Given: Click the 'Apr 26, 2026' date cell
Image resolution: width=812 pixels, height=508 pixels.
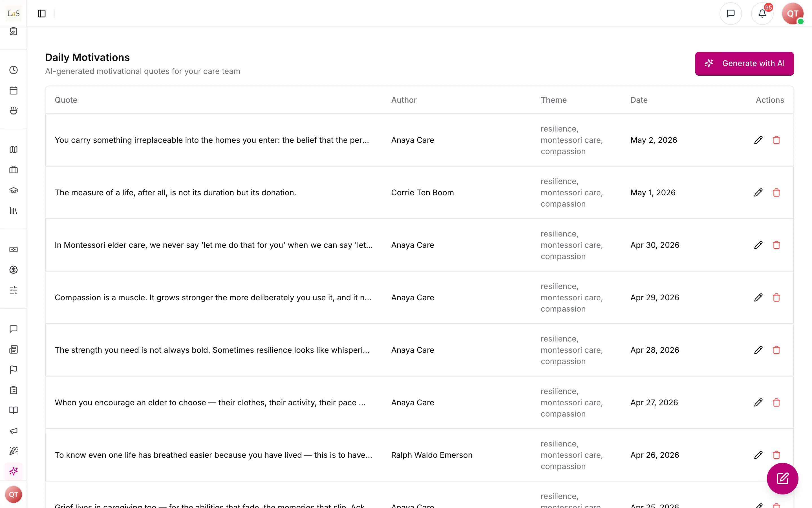Looking at the screenshot, I should pyautogui.click(x=655, y=455).
